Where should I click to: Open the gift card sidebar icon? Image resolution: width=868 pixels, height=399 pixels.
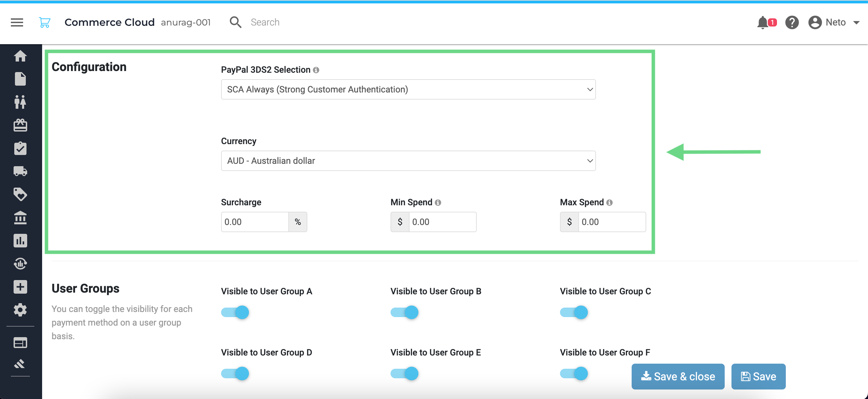(x=20, y=125)
